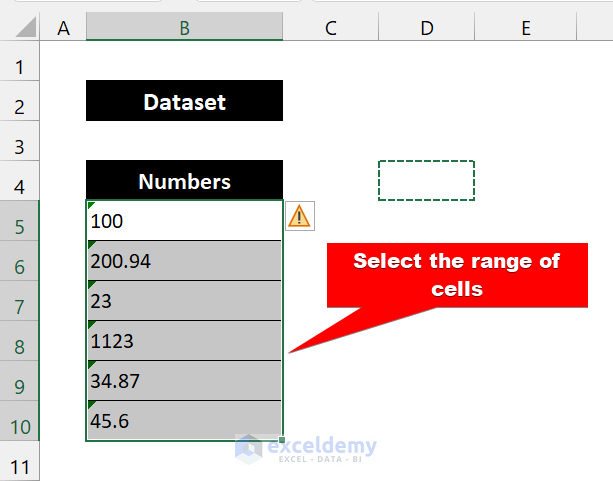Click the error warning icon beside cell B5
This screenshot has height=481, width=613.
[x=300, y=216]
